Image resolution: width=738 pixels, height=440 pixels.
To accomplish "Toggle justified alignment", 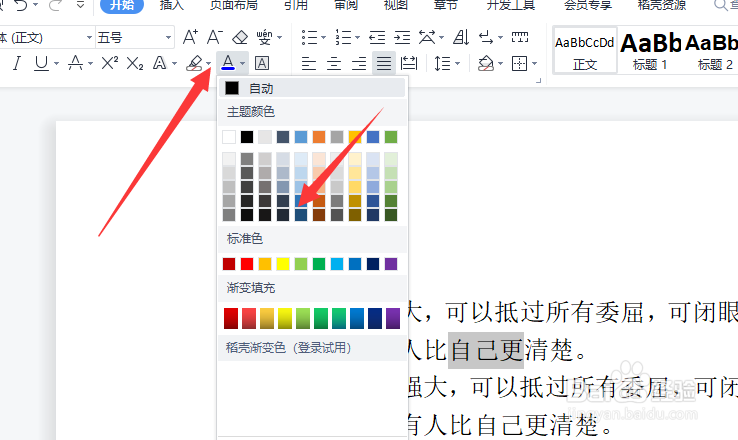I will pos(384,63).
